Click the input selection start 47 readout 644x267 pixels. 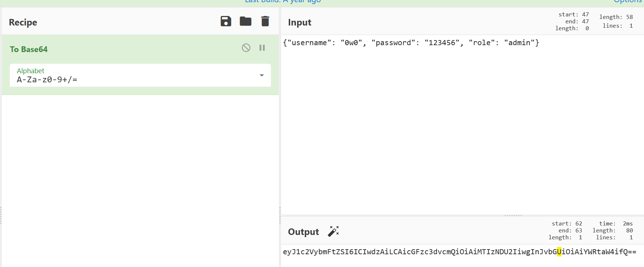coord(573,15)
